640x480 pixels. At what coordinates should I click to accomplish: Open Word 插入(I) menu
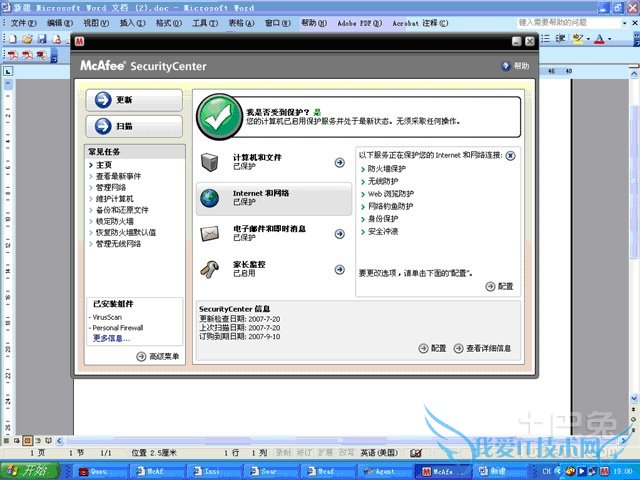coord(132,23)
